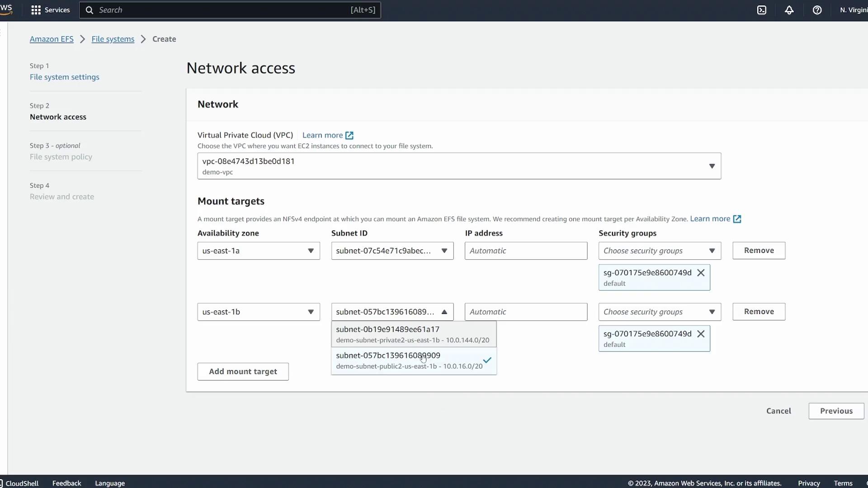Remove security group from us-east-1b target
Viewport: 868px width, 488px height.
click(701, 334)
